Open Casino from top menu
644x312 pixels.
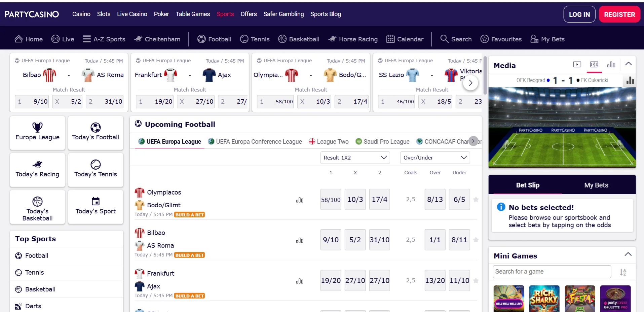coord(81,14)
